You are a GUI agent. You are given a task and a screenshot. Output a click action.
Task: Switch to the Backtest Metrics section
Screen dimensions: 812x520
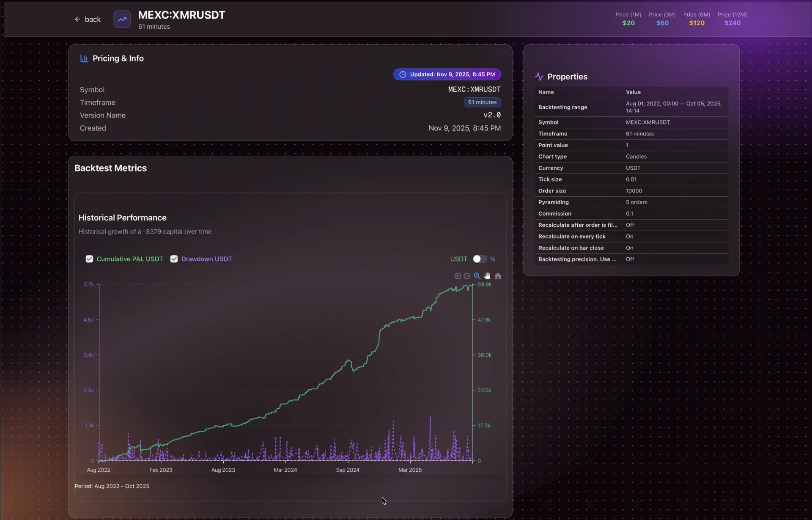pyautogui.click(x=110, y=168)
